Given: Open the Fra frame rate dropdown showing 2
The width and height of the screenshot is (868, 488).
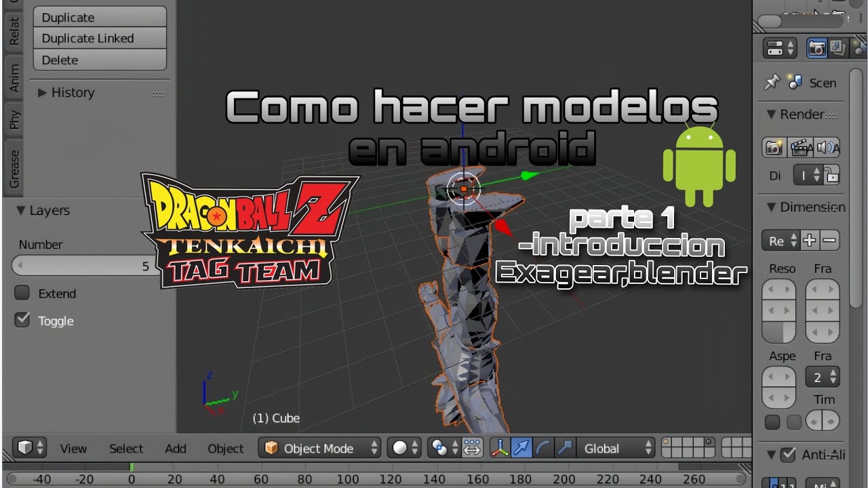Looking at the screenshot, I should (823, 377).
